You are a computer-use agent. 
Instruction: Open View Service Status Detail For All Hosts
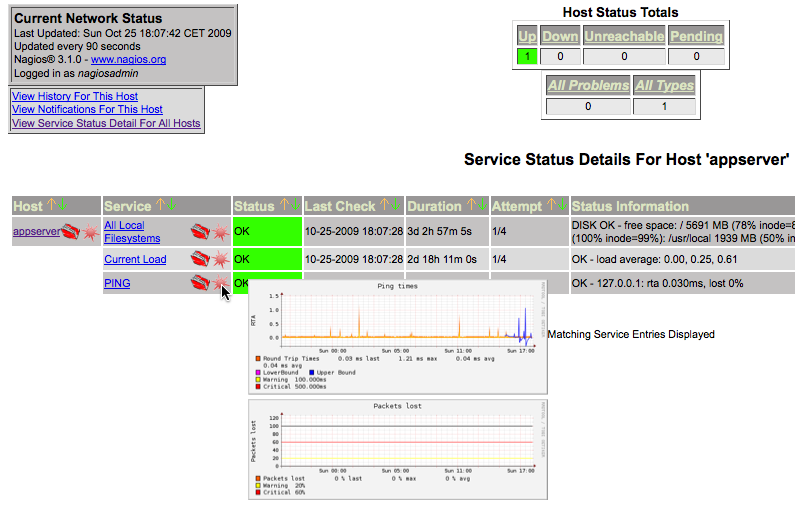click(x=106, y=124)
